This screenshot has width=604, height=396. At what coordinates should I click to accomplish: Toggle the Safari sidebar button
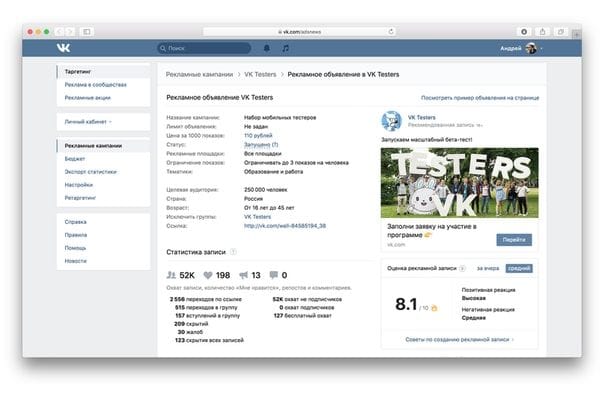(87, 32)
